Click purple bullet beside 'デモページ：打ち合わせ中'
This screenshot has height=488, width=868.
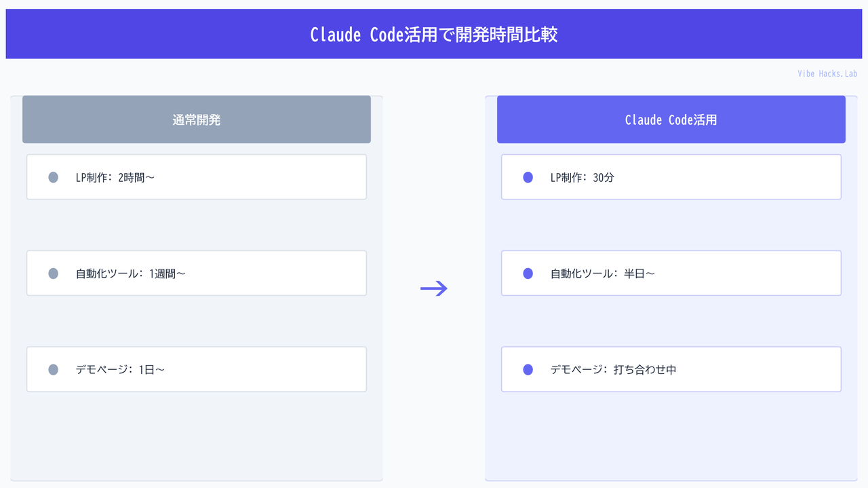(x=528, y=370)
